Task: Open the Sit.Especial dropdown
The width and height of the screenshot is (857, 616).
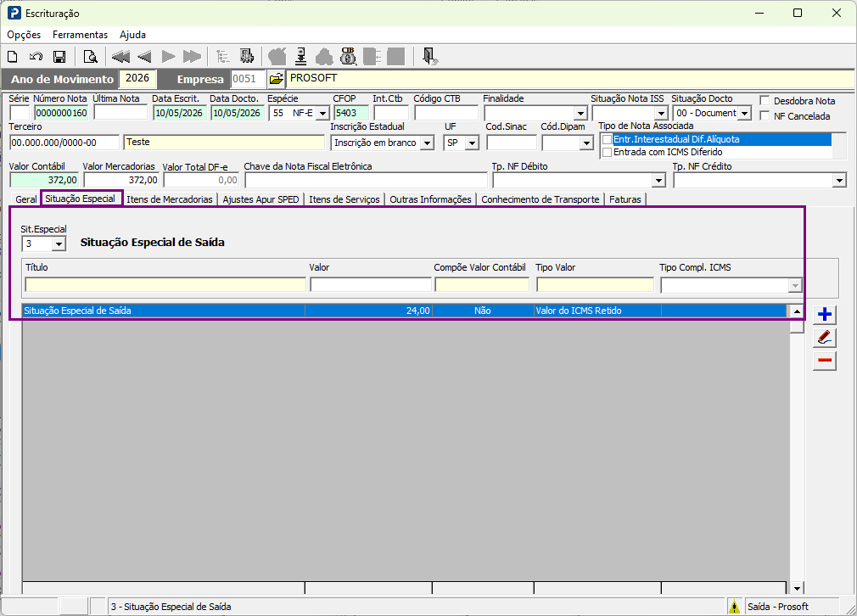Action: [x=59, y=244]
